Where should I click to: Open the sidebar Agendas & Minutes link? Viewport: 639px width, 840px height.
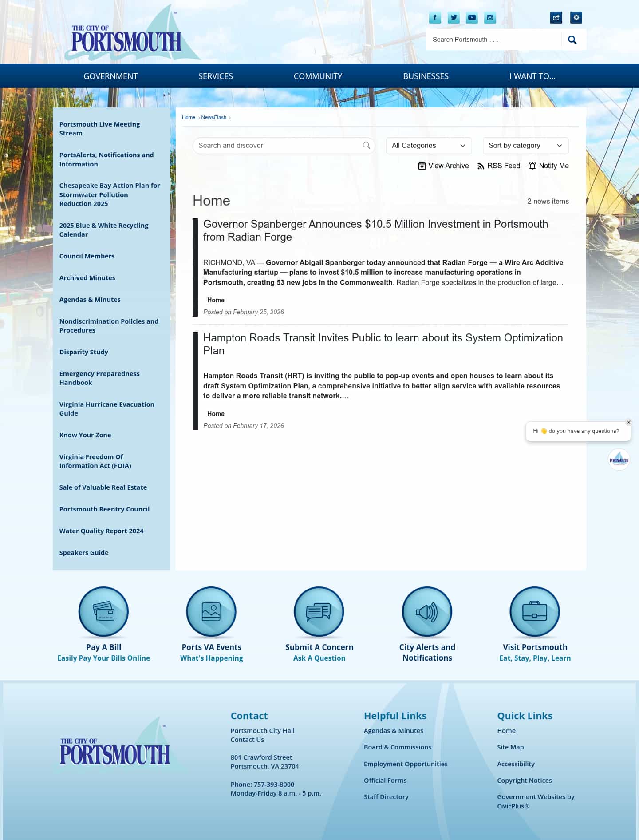tap(90, 300)
